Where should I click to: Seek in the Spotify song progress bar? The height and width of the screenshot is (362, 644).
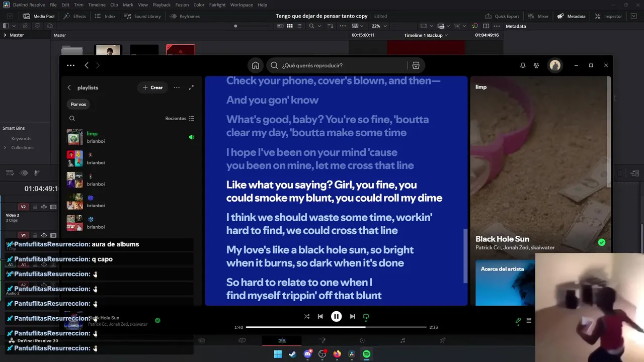[x=336, y=327]
